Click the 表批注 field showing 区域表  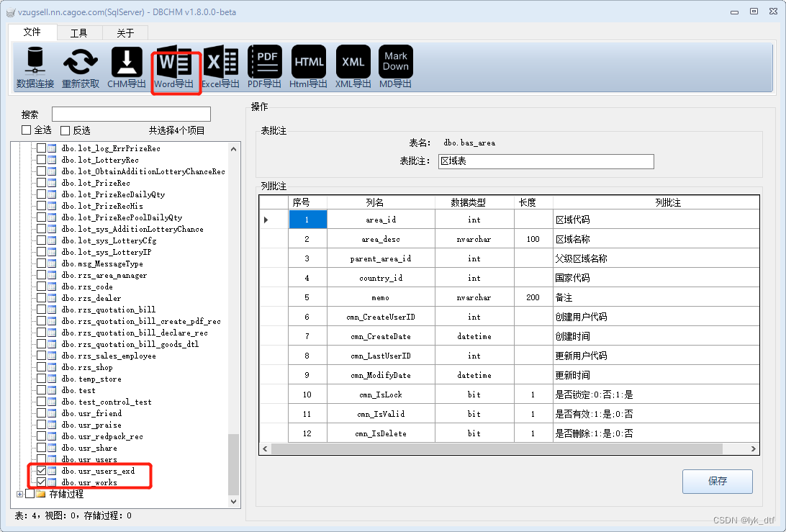pyautogui.click(x=546, y=161)
